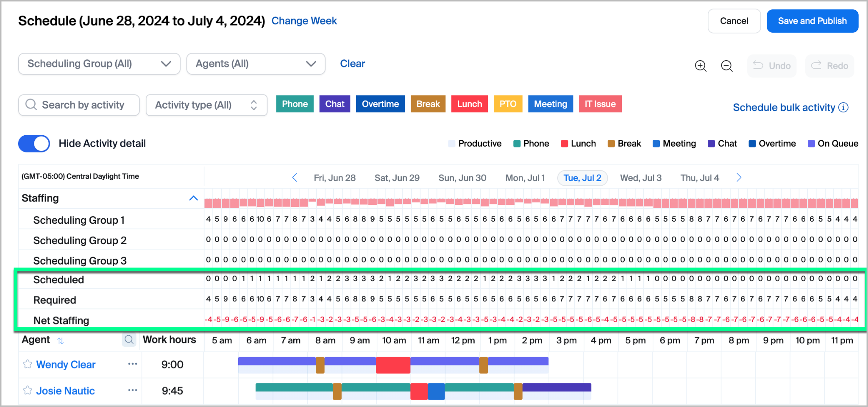The image size is (868, 407).
Task: Go to previous week with left arrow
Action: tap(295, 178)
